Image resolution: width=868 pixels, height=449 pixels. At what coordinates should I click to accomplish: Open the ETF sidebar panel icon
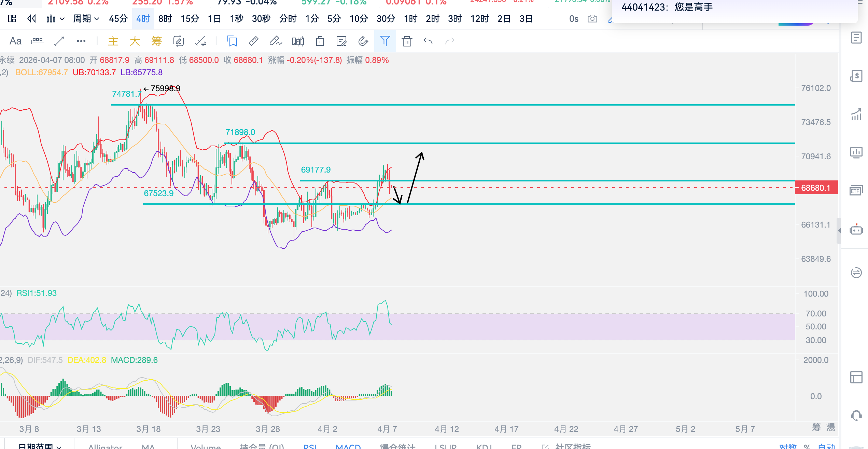[x=856, y=191]
